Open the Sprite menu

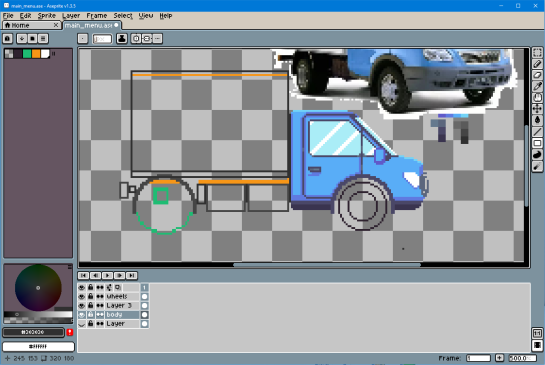coord(47,16)
